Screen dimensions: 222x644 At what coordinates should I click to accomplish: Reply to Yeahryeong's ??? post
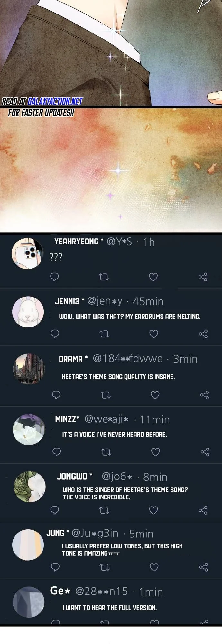(54, 277)
